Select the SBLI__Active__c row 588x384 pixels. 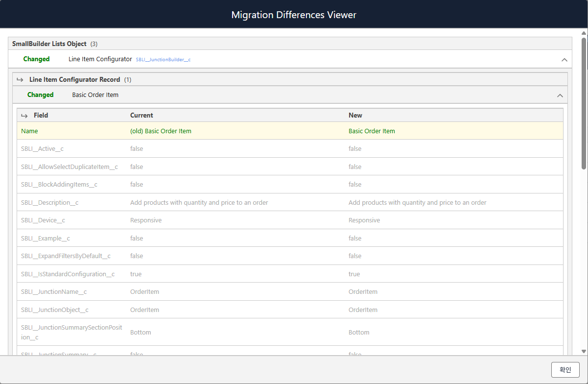[42, 149]
